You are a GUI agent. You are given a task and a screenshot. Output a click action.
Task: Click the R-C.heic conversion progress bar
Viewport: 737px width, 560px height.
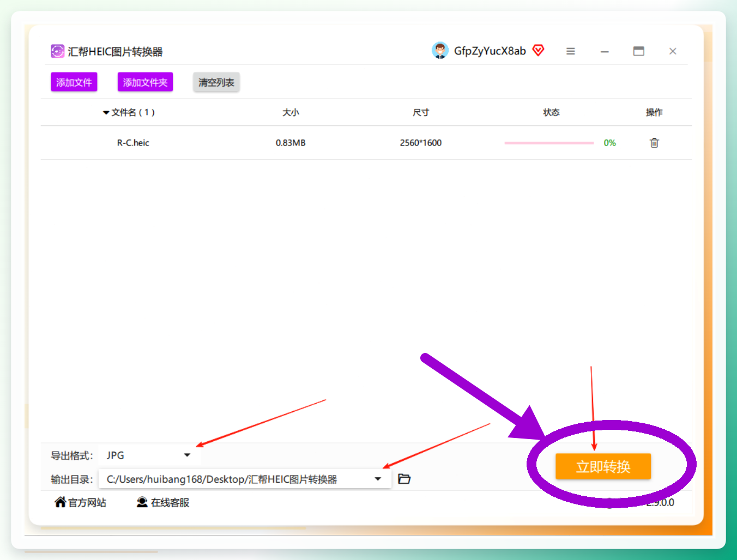(x=549, y=143)
